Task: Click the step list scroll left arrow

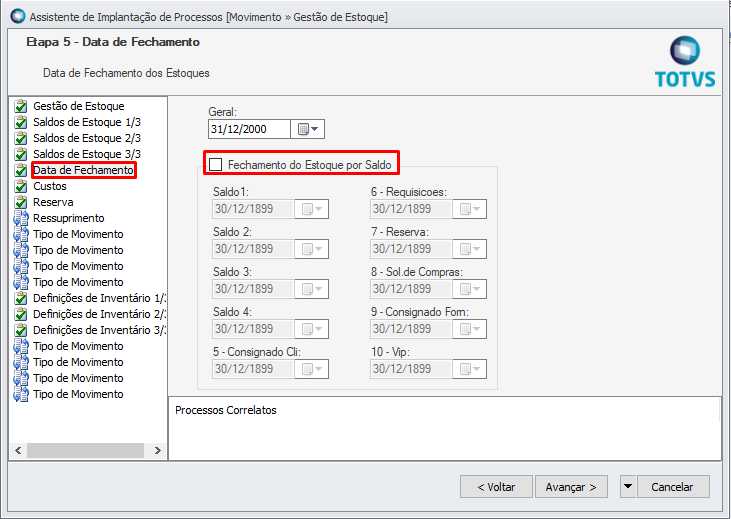Action: (x=18, y=450)
